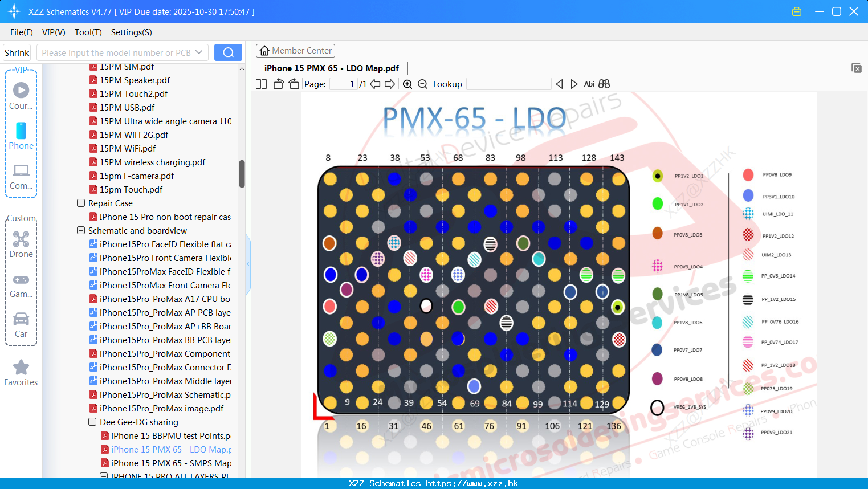Open the model number dropdown arrow
The height and width of the screenshot is (489, 868).
pyautogui.click(x=199, y=52)
